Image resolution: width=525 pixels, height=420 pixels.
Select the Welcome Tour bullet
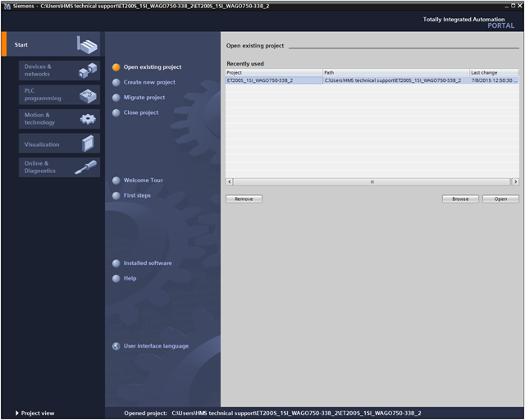[116, 180]
